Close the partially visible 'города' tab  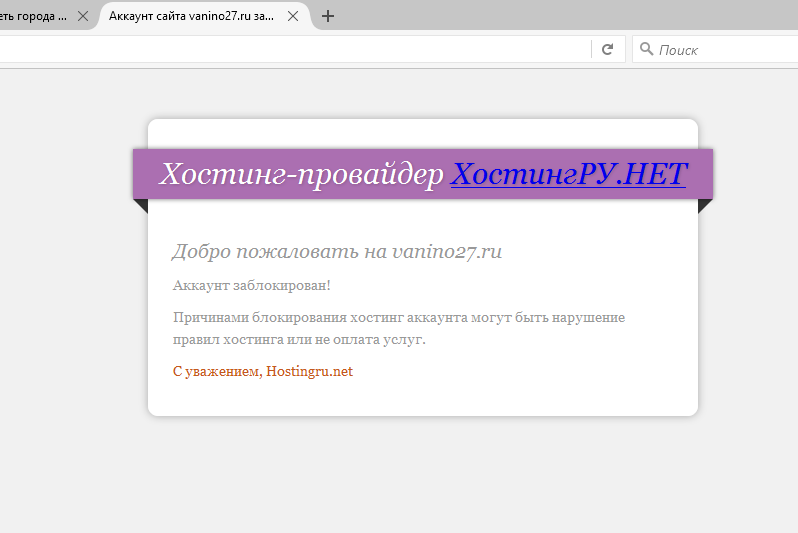click(x=83, y=16)
